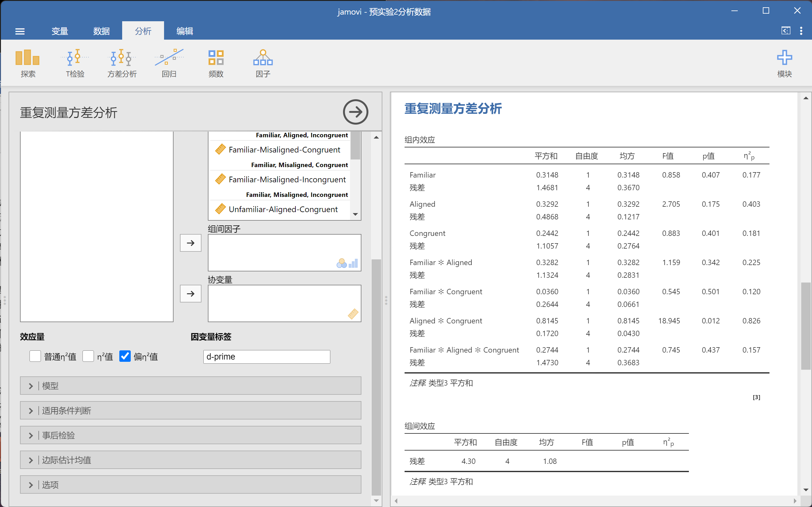This screenshot has height=507, width=812.
Task: Click the Congruent main effect row label
Action: click(x=427, y=233)
